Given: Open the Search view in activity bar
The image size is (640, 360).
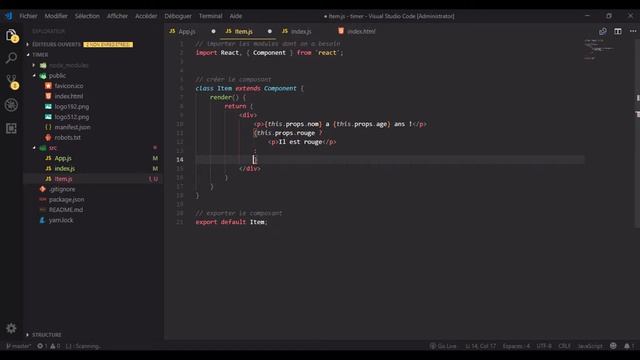Looking at the screenshot, I should [11, 58].
